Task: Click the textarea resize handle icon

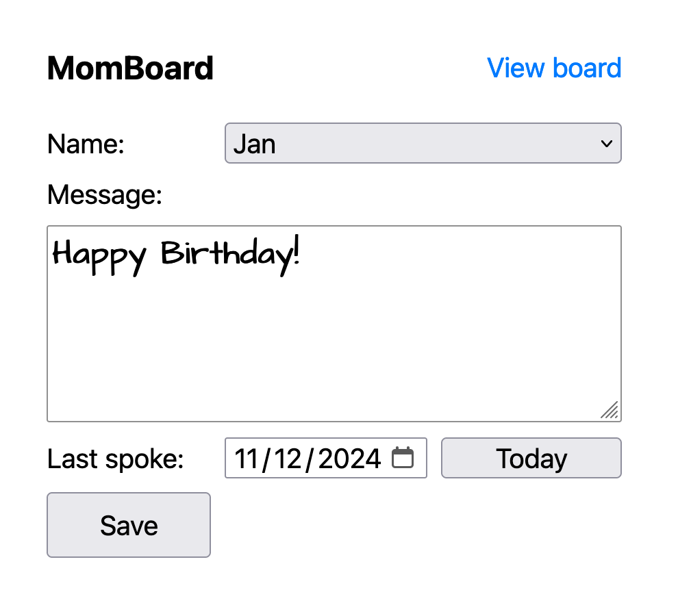Action: 610,411
